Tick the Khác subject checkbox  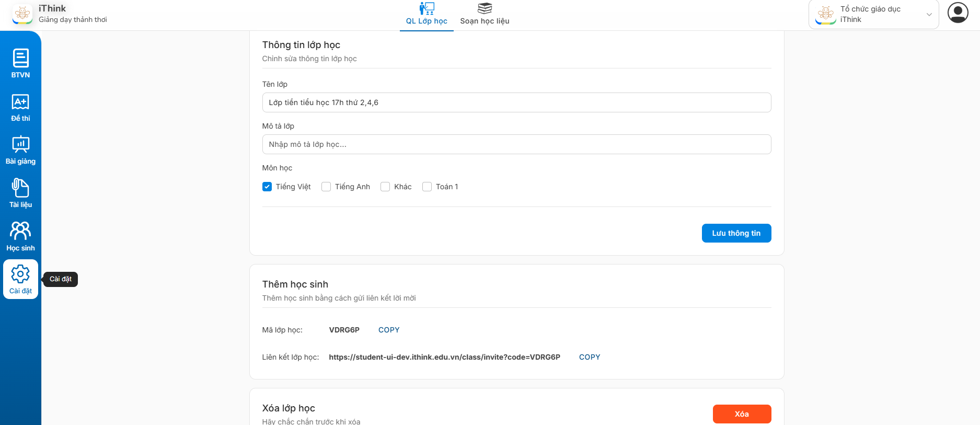coord(385,187)
